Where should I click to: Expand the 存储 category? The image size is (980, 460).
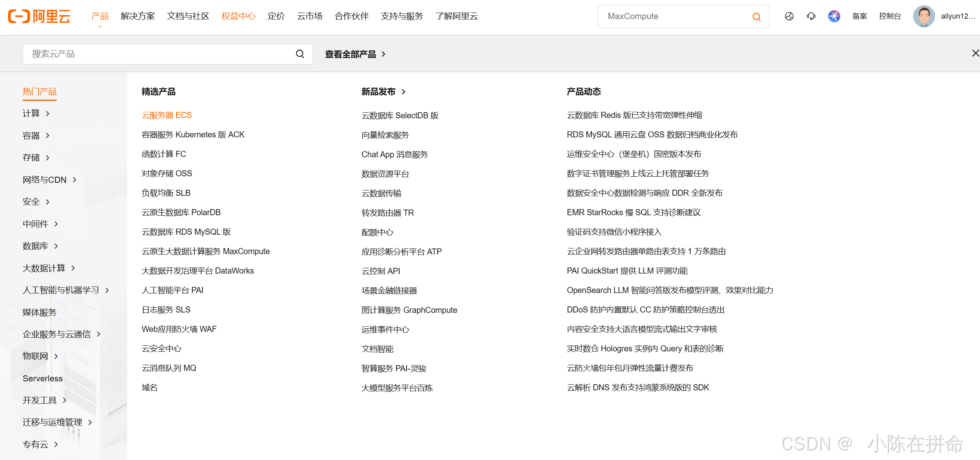coord(36,158)
